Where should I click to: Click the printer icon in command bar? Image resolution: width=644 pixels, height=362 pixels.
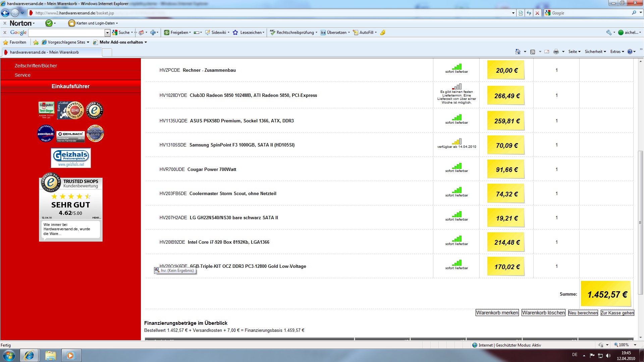[x=556, y=52]
